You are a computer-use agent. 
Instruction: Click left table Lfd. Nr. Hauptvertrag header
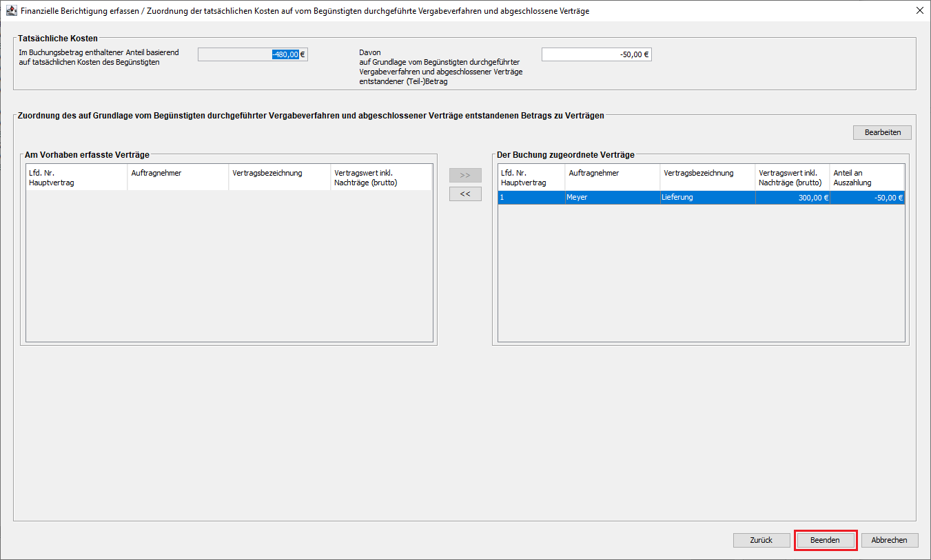pos(76,178)
